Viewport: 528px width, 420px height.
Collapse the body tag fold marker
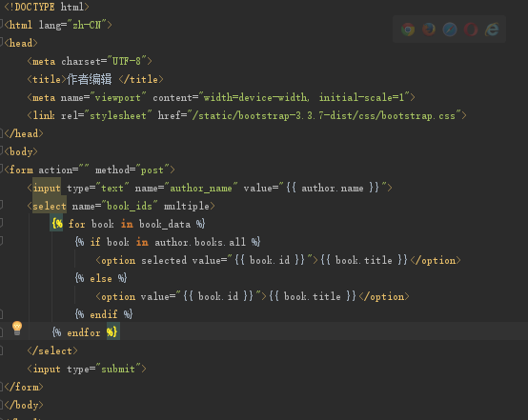tap(1, 151)
